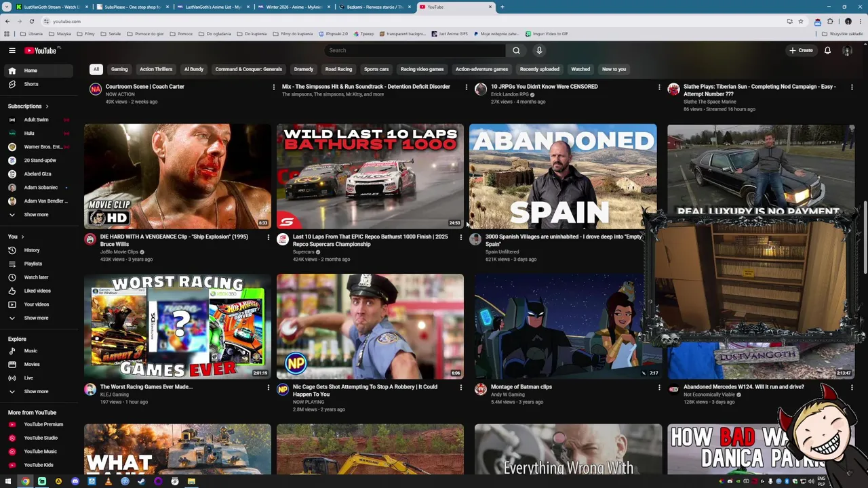Select Command & Conquer: Generals chip
868x488 pixels.
pos(248,69)
